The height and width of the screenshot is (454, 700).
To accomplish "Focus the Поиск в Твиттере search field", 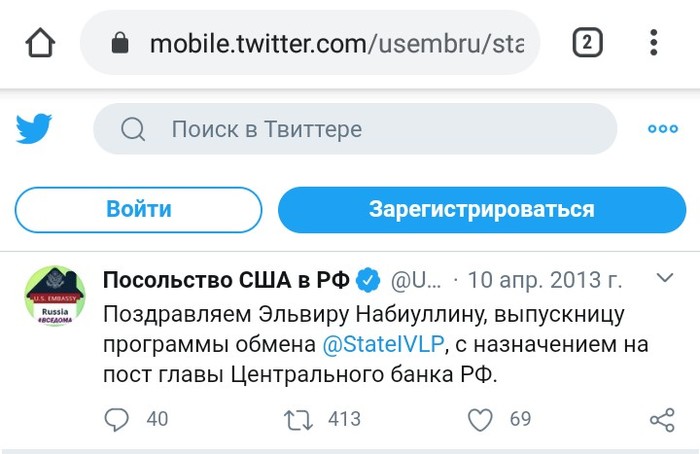I will [x=360, y=129].
